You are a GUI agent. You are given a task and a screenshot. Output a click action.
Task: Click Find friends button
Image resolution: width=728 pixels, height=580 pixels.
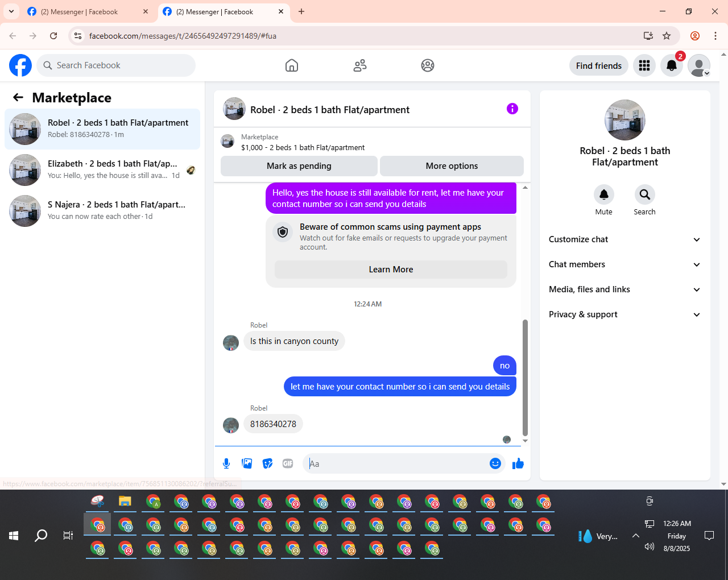click(599, 65)
